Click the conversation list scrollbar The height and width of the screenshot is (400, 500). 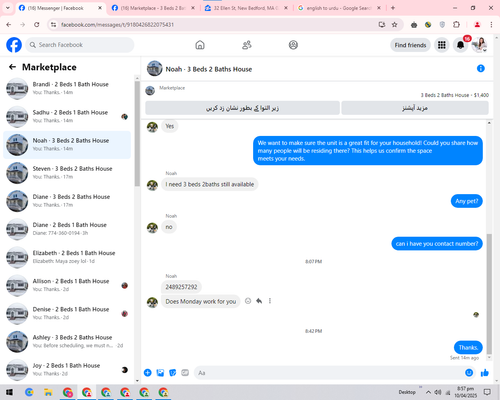click(x=137, y=133)
